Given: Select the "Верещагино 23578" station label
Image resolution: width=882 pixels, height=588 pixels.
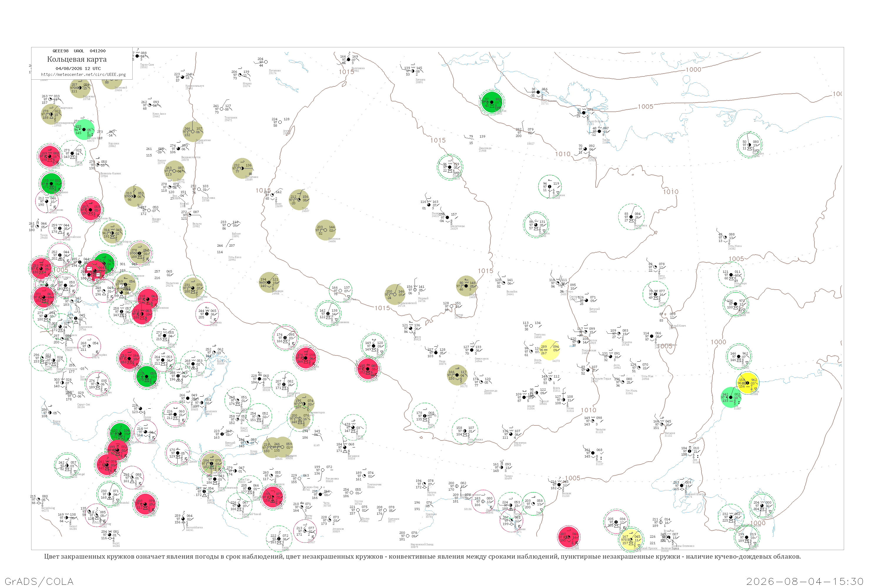Looking at the screenshot, I should 203,141.
